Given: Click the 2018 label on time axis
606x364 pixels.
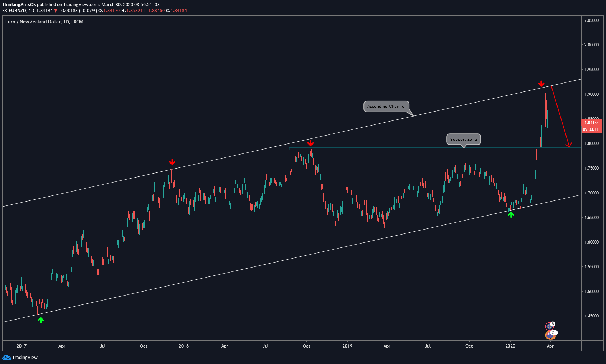Looking at the screenshot, I should point(184,346).
